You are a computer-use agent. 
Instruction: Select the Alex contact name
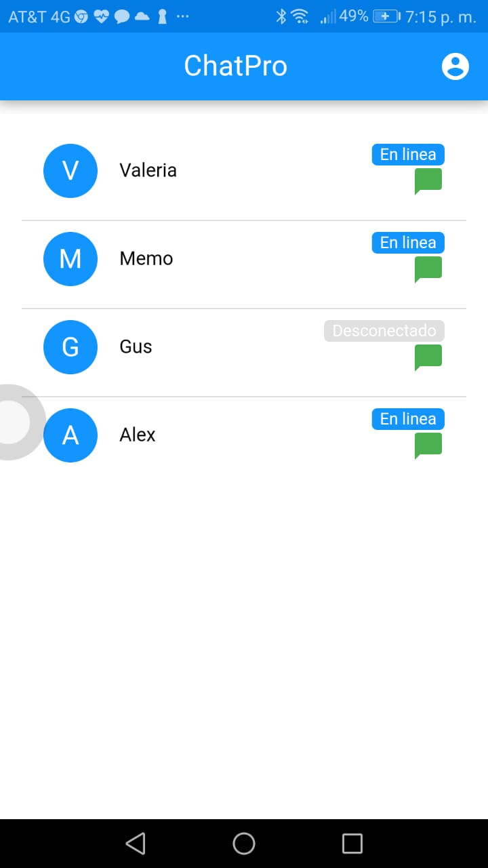[x=138, y=435]
